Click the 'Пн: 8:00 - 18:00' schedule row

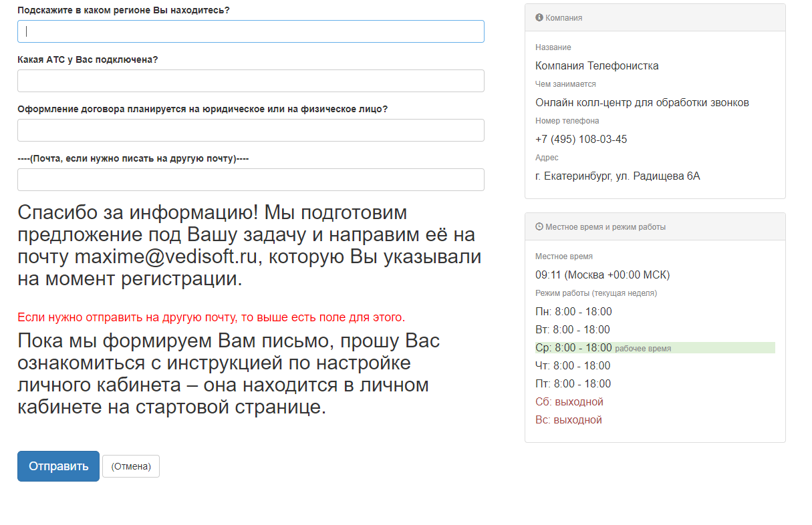point(573,312)
